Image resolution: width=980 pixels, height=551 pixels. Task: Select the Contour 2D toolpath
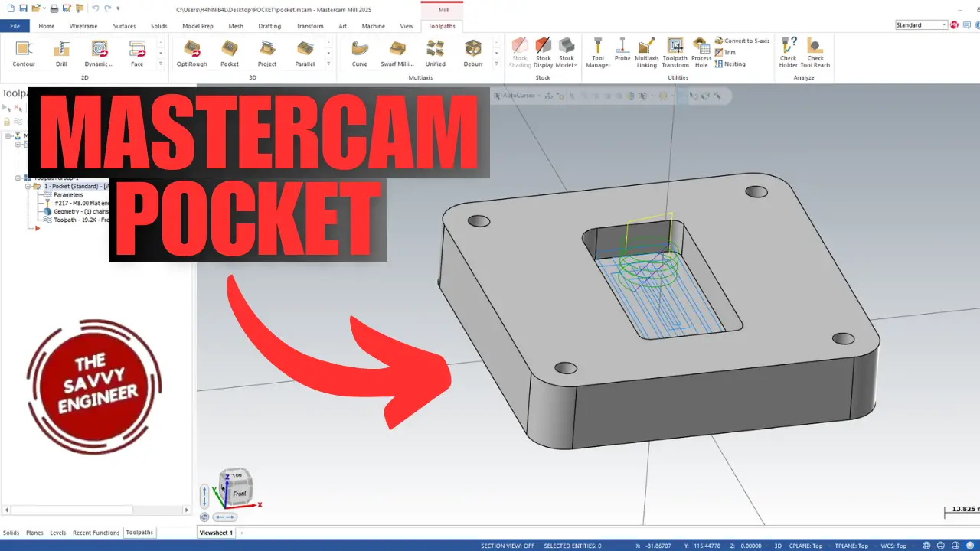point(24,53)
